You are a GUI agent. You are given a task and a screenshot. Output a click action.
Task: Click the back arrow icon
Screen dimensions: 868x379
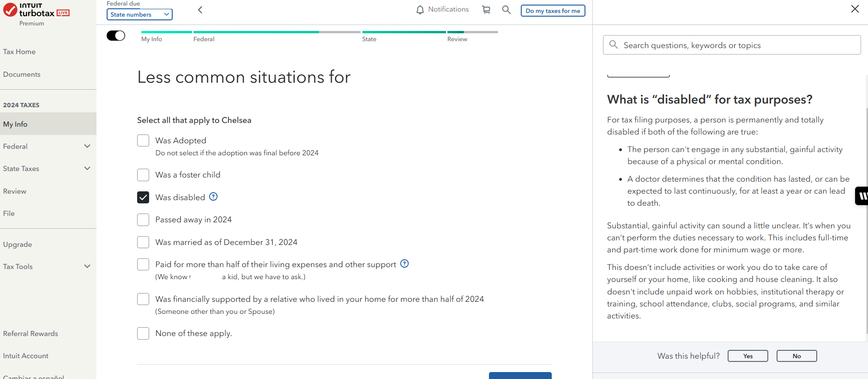click(x=200, y=10)
